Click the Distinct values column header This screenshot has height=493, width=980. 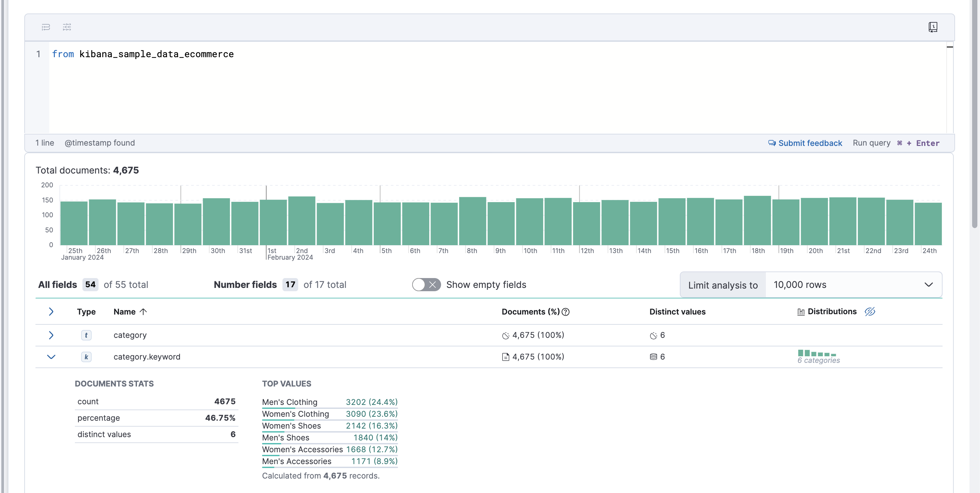tap(677, 311)
